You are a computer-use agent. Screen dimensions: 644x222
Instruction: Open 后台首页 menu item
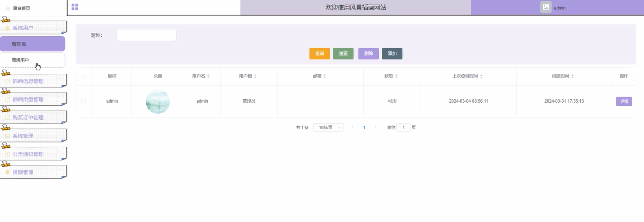pos(33,8)
